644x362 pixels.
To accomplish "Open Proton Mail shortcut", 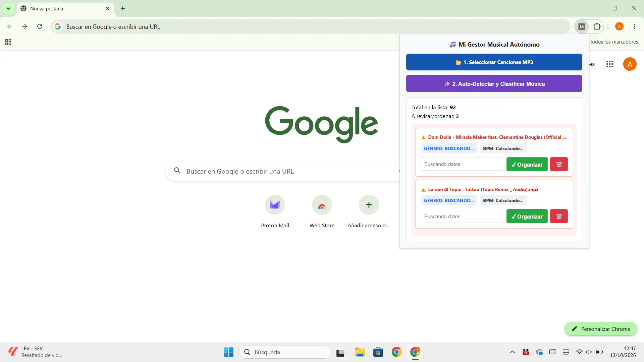I will 275,212.
